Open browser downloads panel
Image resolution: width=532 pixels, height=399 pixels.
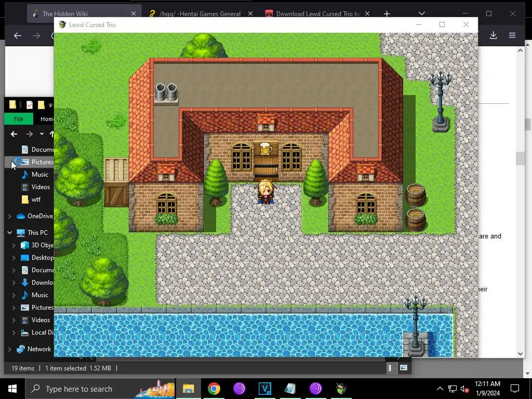coord(494,35)
